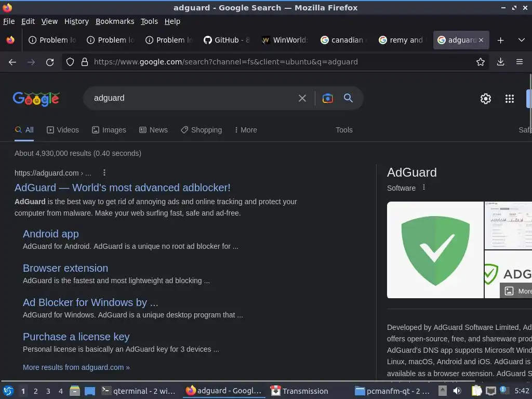This screenshot has height=399, width=532.
Task: Open the More images button
Action: 516,291
